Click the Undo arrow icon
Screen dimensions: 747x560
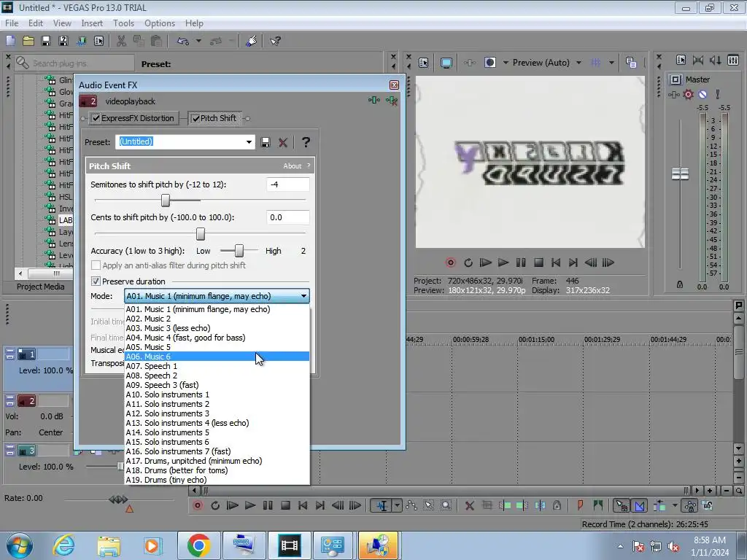pyautogui.click(x=183, y=41)
